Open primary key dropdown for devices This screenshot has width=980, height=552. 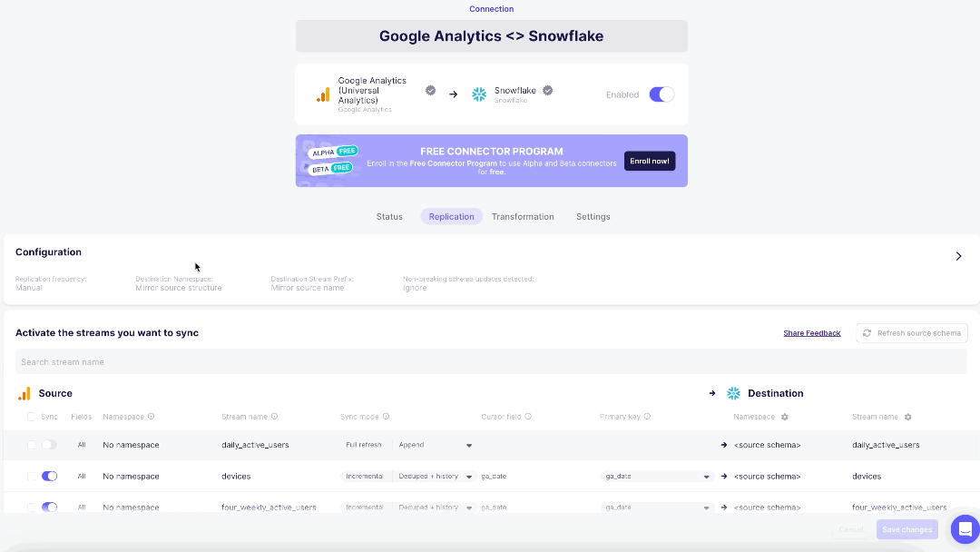pos(656,477)
